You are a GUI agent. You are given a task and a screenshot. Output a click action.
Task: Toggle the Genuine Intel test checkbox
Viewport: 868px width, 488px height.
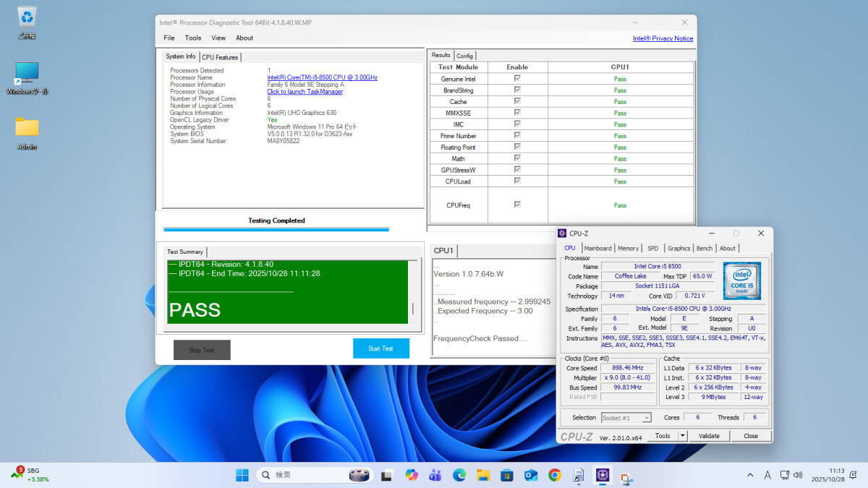pyautogui.click(x=517, y=78)
